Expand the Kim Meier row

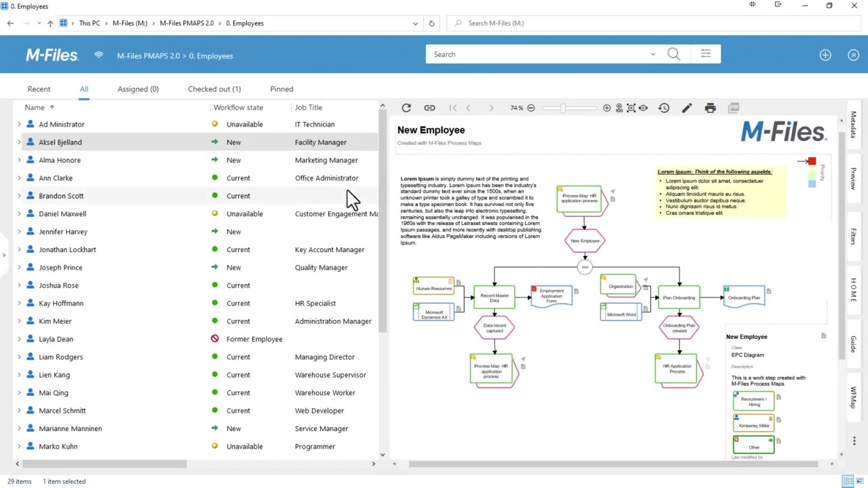[x=19, y=321]
